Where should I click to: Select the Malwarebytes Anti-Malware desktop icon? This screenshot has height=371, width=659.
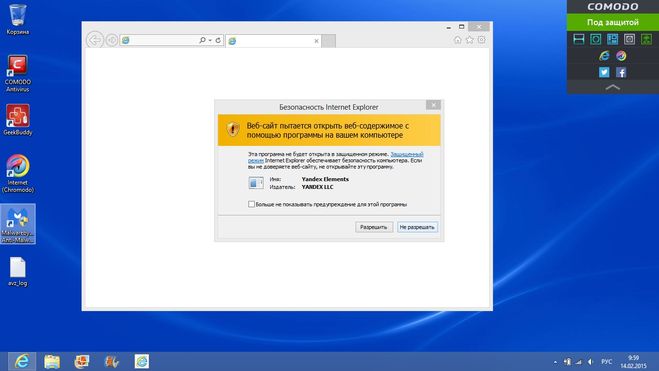click(18, 224)
